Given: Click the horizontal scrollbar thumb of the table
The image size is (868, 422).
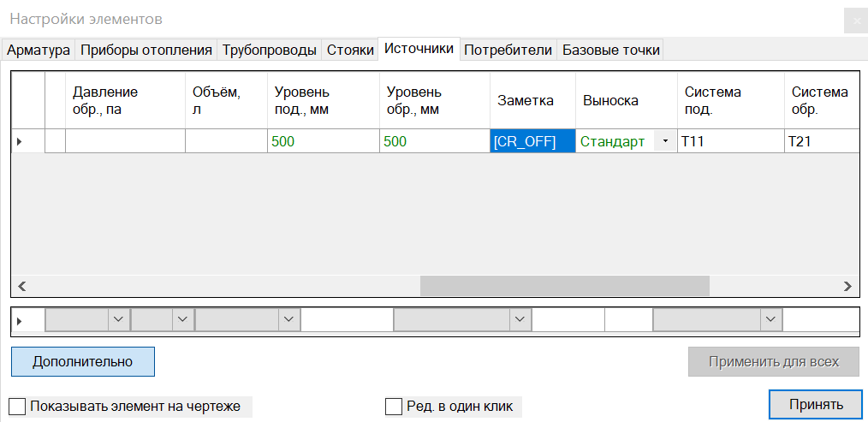Looking at the screenshot, I should (564, 286).
